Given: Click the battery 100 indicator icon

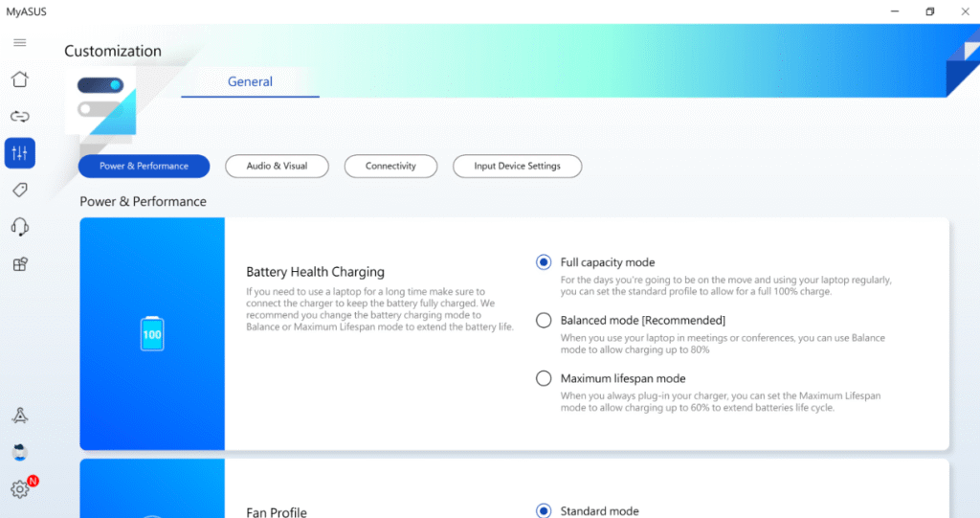Looking at the screenshot, I should click(152, 333).
